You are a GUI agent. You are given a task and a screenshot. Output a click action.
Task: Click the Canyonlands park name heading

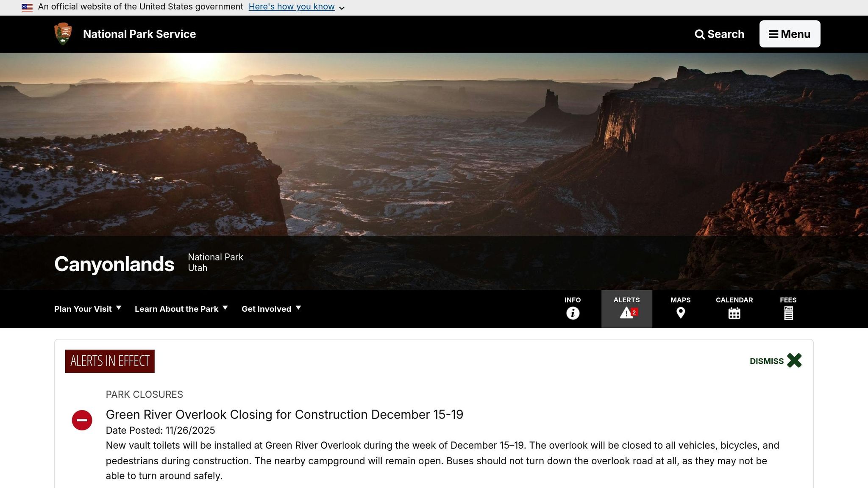pos(114,264)
